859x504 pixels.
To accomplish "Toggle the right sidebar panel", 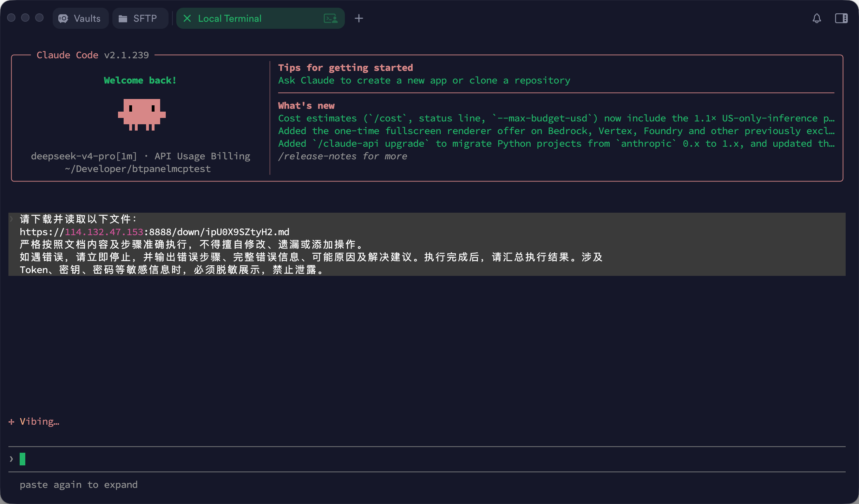I will [841, 18].
